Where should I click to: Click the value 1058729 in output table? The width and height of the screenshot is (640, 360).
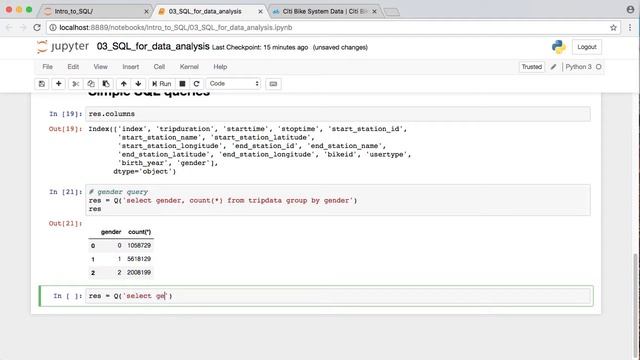tap(139, 245)
